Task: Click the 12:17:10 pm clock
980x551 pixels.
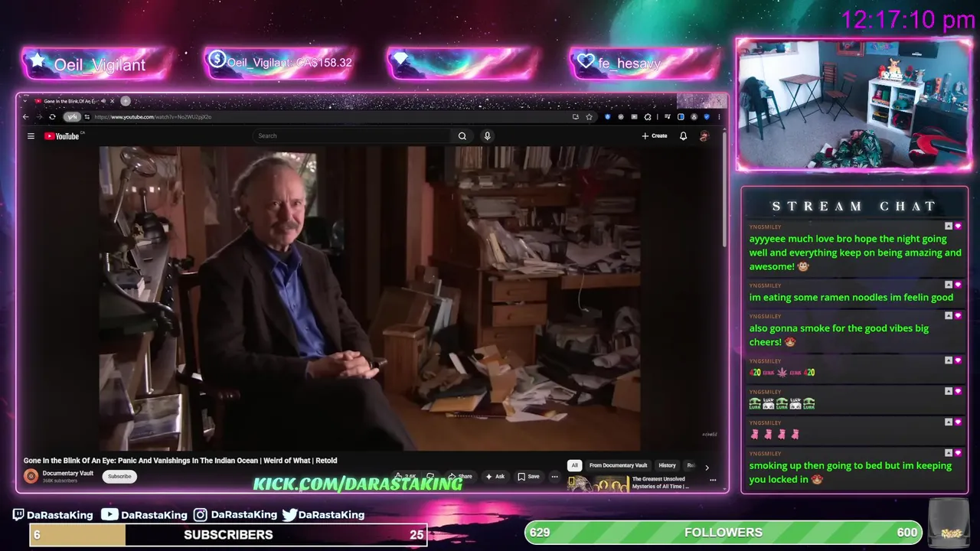Action: [908, 20]
